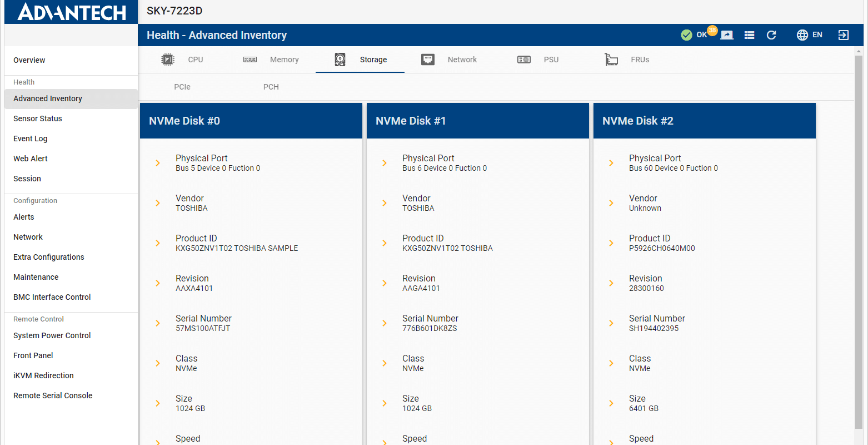Expand Product ID P5926CH0640M00 chevron
Screen dimensions: 868x445
click(611, 243)
